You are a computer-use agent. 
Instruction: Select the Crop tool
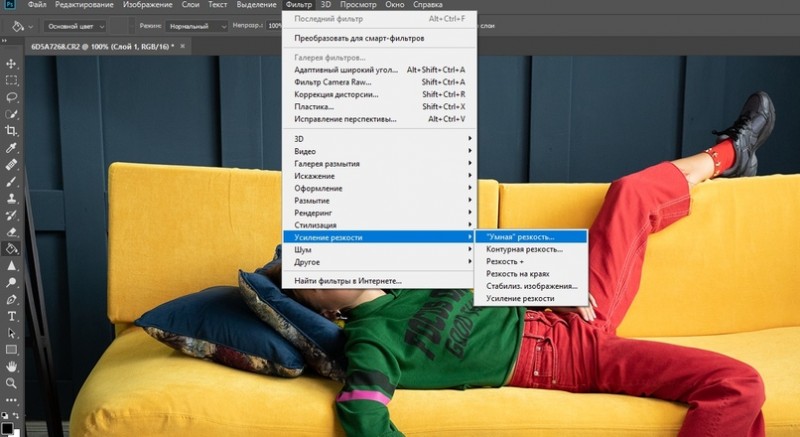(11, 131)
